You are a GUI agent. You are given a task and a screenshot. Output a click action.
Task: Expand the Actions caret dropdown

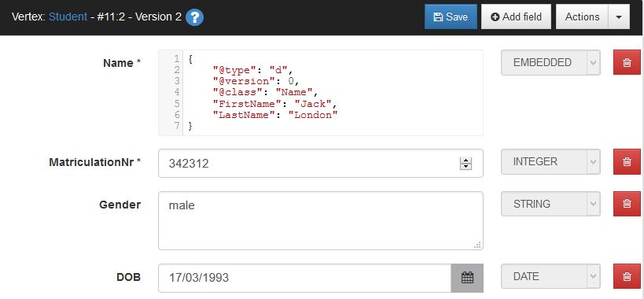[619, 17]
